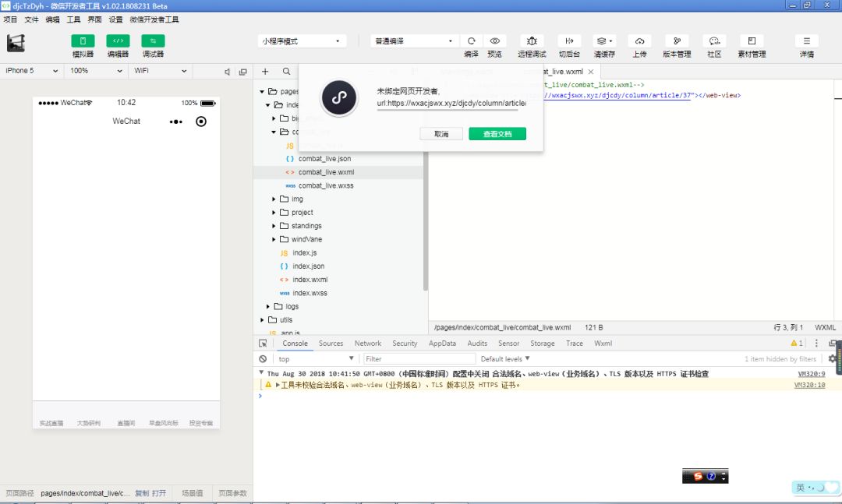The image size is (842, 504).
Task: Click the element inspector icon
Action: [x=263, y=344]
